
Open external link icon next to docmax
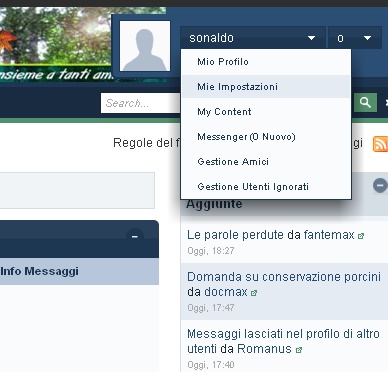(x=254, y=293)
